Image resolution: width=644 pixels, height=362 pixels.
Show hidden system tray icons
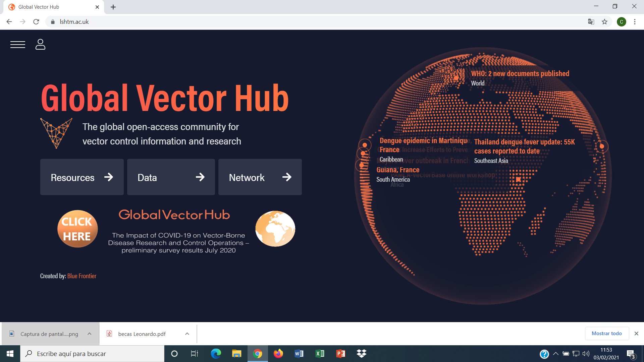tap(556, 354)
